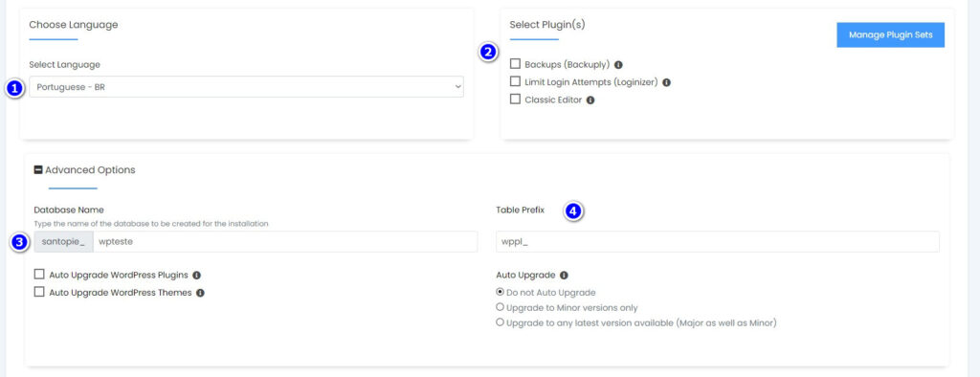
Task: Click info icon beside Auto Upgrade WordPress Themes
Action: 200,293
